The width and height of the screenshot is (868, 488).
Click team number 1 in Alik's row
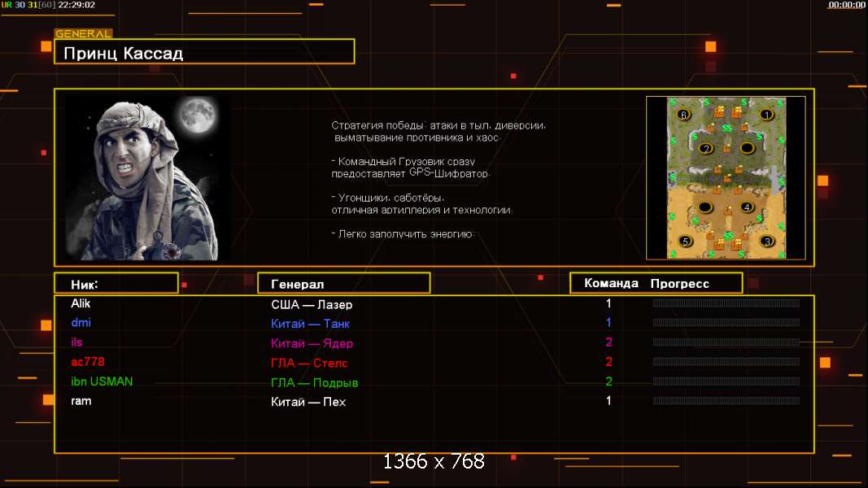(608, 303)
